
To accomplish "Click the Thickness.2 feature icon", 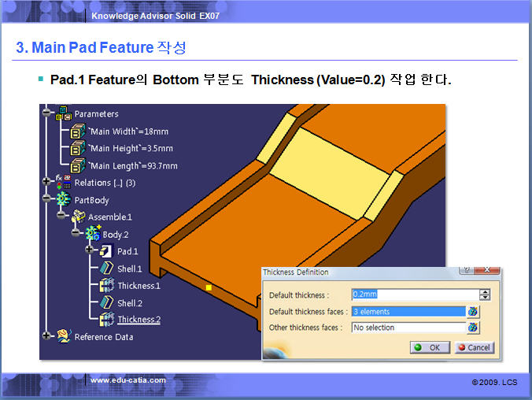I will tap(107, 319).
